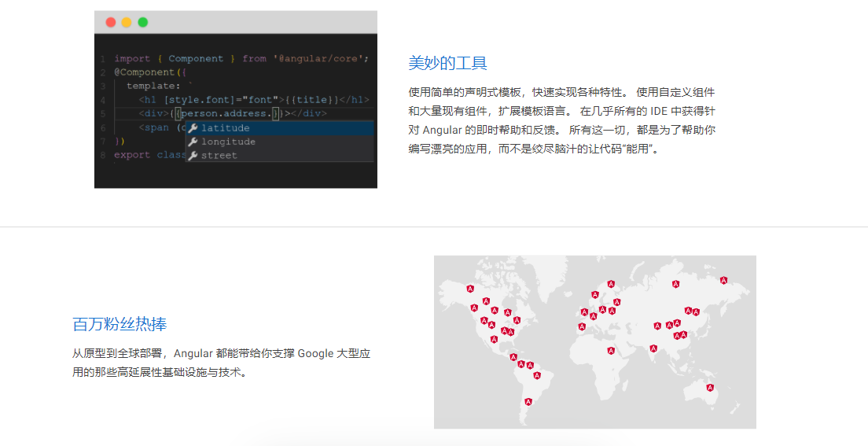Click the 百万粉丝热捧 heading
Viewport: 868px width, 446px height.
(x=120, y=324)
